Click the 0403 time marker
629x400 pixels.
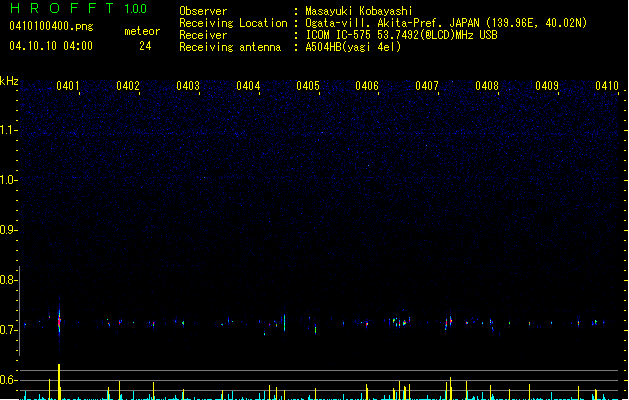pyautogui.click(x=188, y=86)
